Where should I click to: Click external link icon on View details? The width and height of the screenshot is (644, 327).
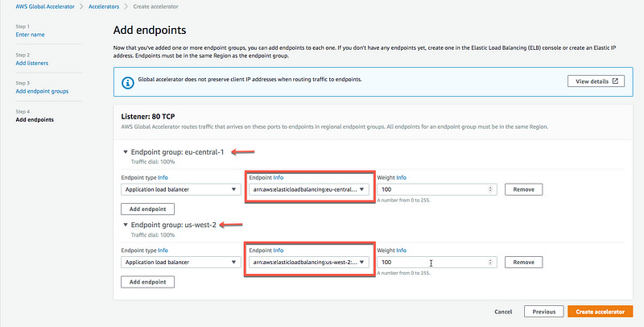coord(615,81)
